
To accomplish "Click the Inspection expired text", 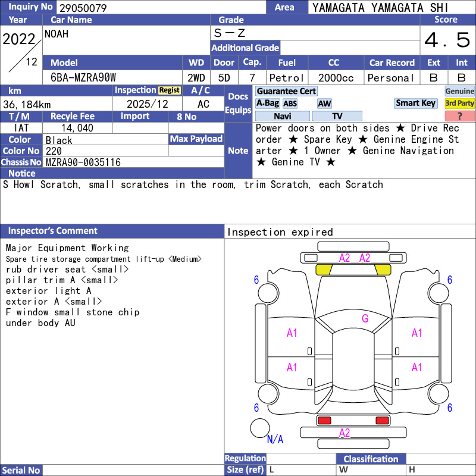I will (x=280, y=232).
